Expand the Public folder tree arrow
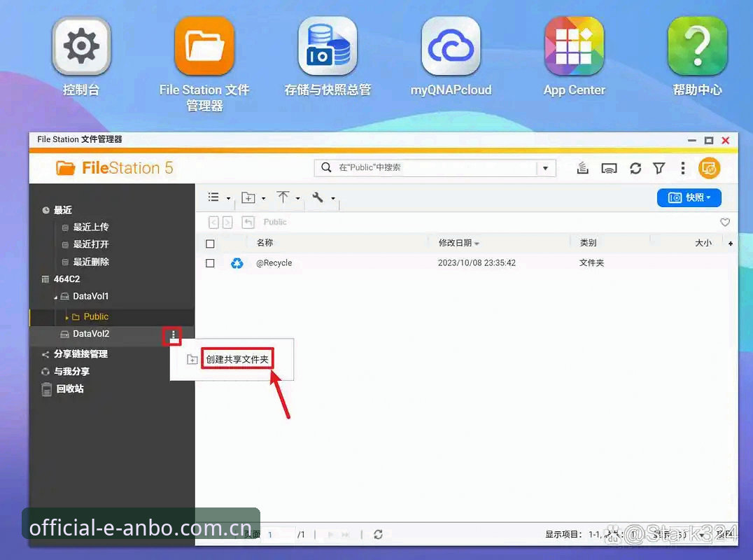The width and height of the screenshot is (753, 560). pos(66,318)
